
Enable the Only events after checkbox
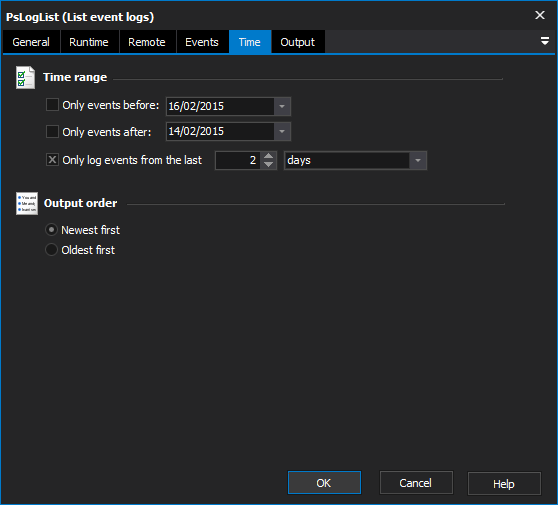[x=52, y=132]
